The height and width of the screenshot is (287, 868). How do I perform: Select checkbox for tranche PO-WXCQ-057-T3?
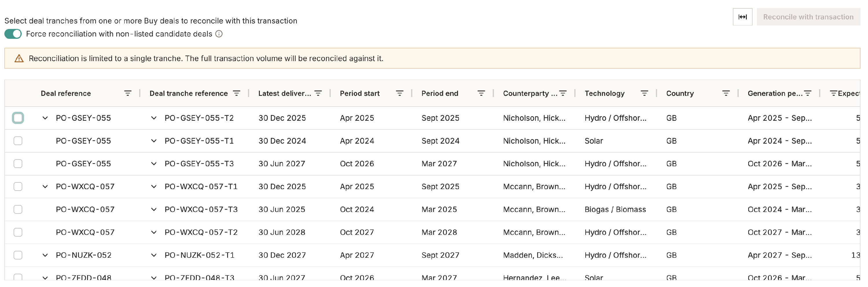[18, 209]
